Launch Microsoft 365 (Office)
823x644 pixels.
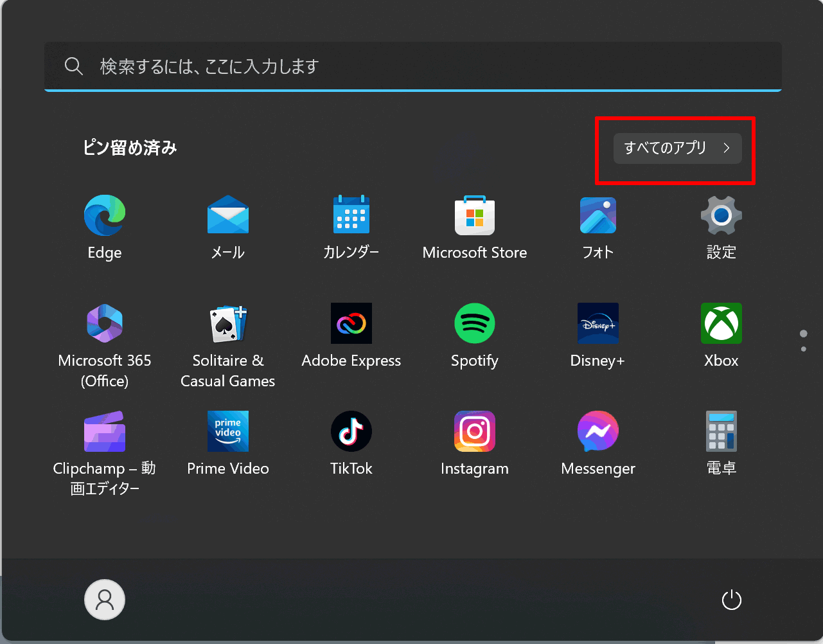[105, 346]
